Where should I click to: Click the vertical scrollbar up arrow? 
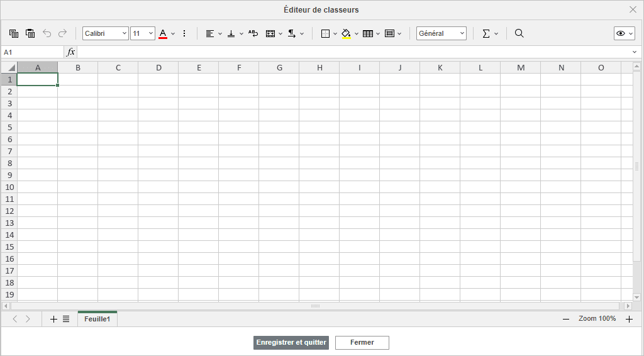[636, 66]
